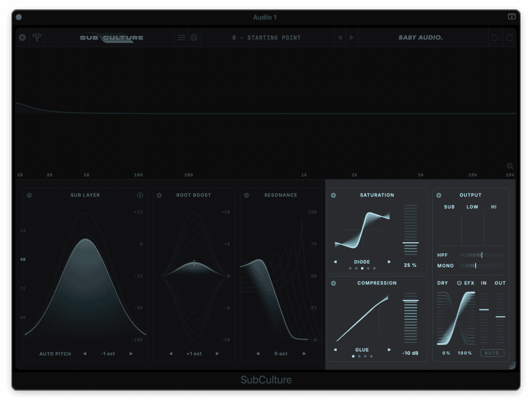The width and height of the screenshot is (532, 404).
Task: Switch to next saturation type after DIODE
Action: click(x=389, y=262)
